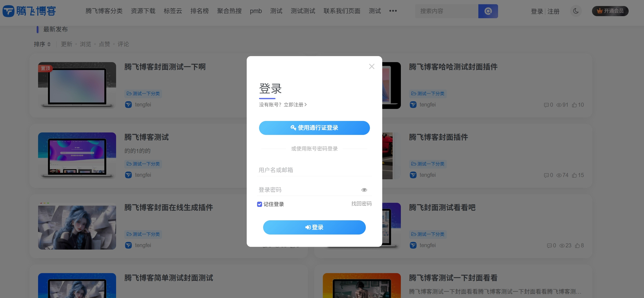Click the views eye icon showing 91
644x298 pixels.
[x=559, y=105]
